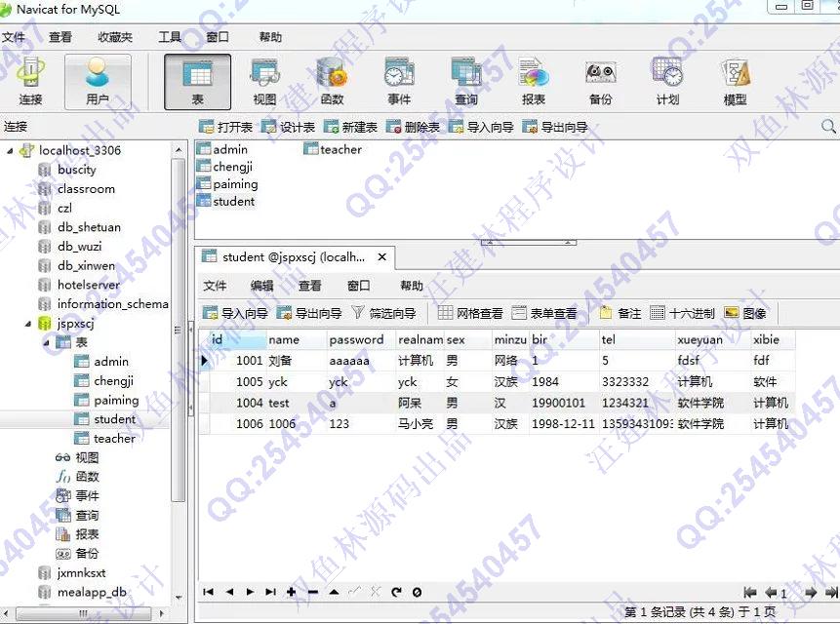Select the buscity database in the tree
Viewport: 840px width, 624px height.
coord(77,170)
